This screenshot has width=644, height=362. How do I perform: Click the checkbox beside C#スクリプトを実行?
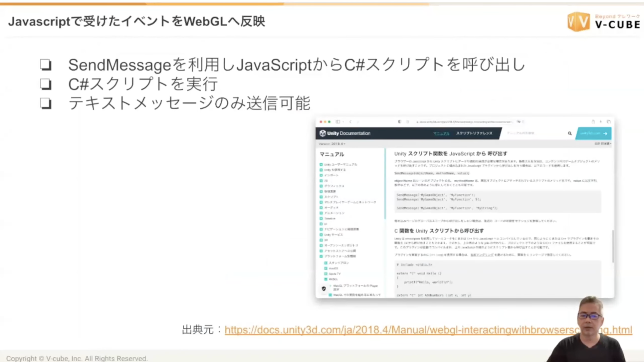[46, 84]
